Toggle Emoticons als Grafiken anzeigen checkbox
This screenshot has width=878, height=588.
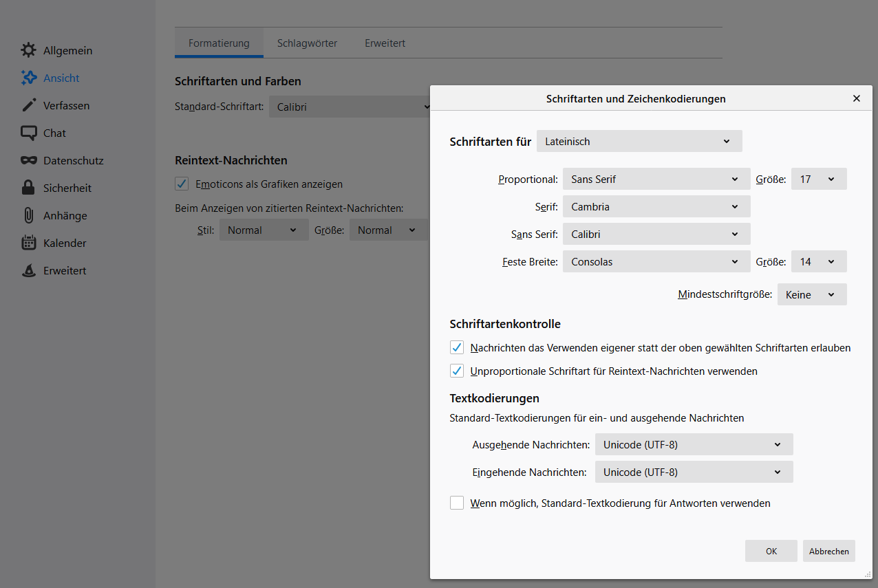point(182,184)
